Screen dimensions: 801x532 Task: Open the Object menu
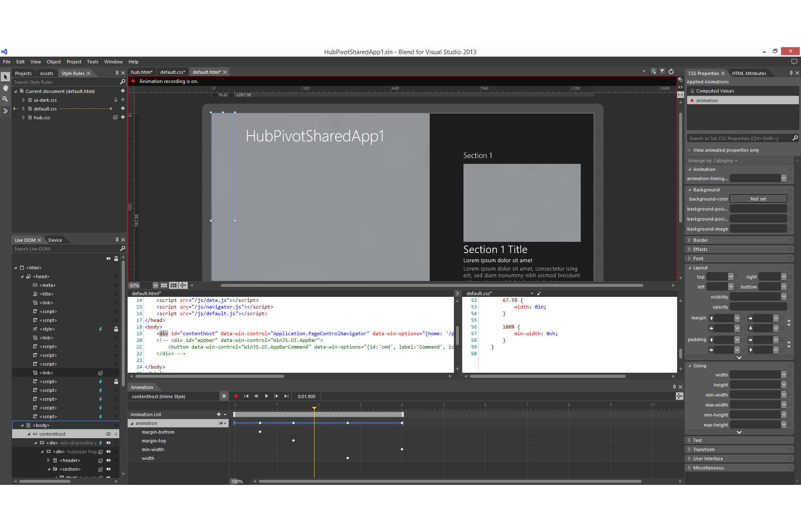[54, 62]
